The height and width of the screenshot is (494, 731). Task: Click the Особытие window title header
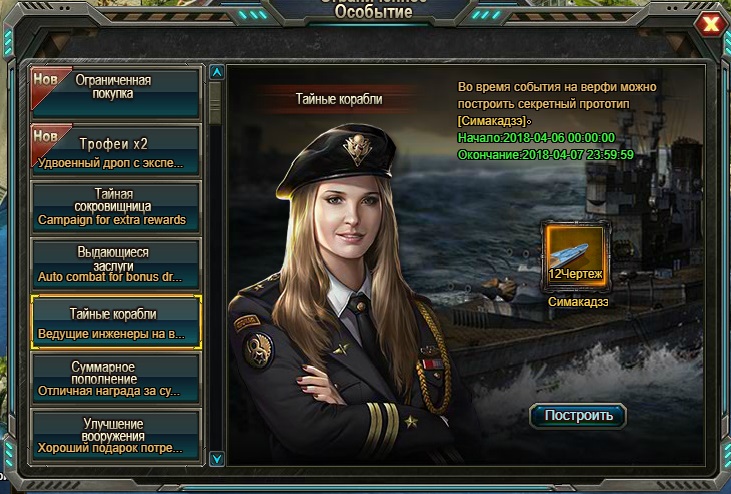click(373, 10)
